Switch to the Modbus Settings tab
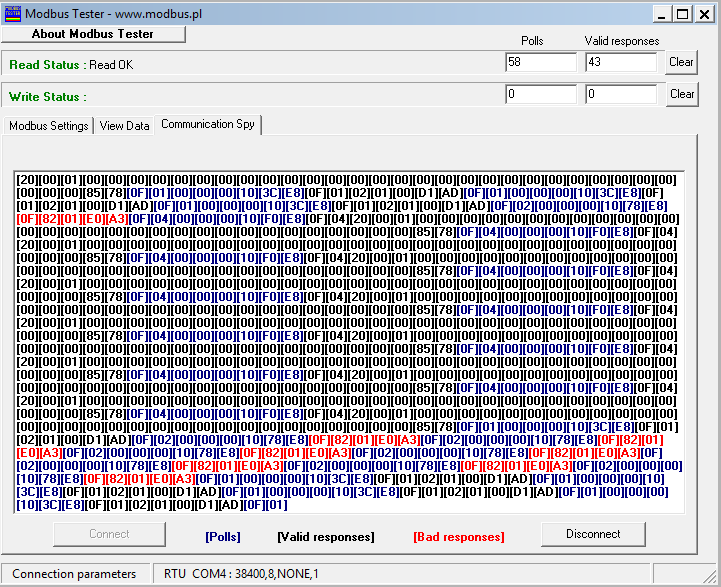 tap(48, 125)
